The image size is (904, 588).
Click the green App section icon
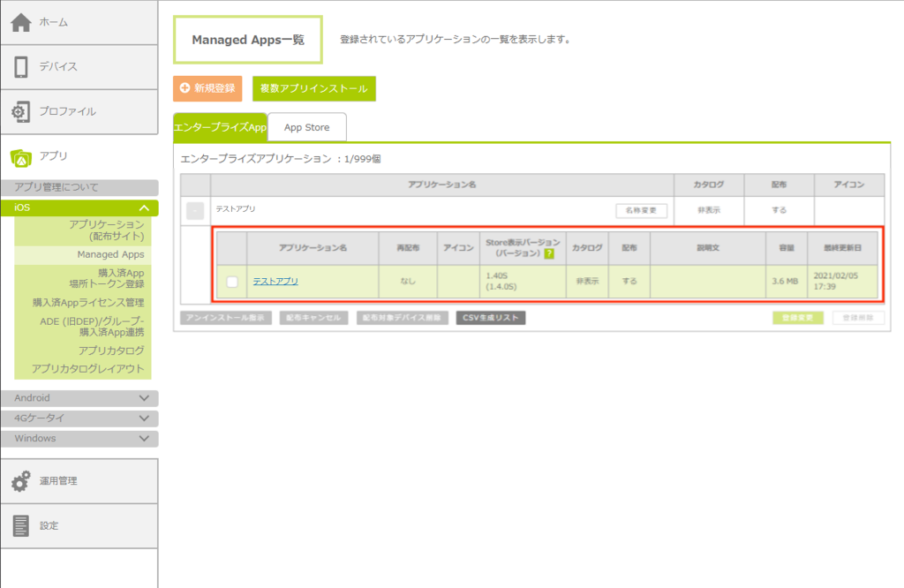click(21, 157)
